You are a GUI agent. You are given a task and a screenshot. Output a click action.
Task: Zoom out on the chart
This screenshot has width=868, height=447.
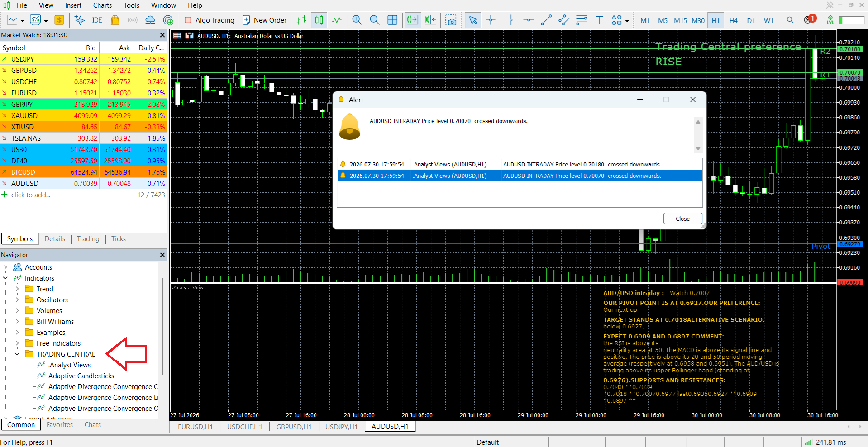(x=375, y=20)
